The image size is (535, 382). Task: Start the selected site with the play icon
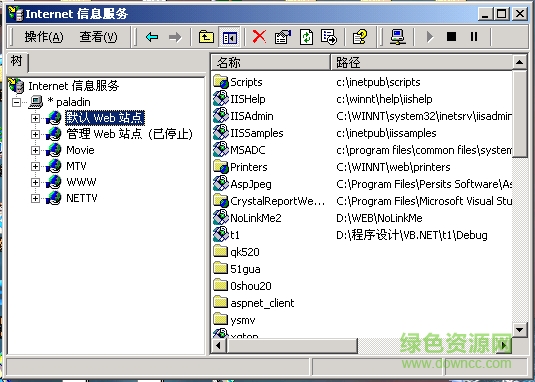(430, 37)
